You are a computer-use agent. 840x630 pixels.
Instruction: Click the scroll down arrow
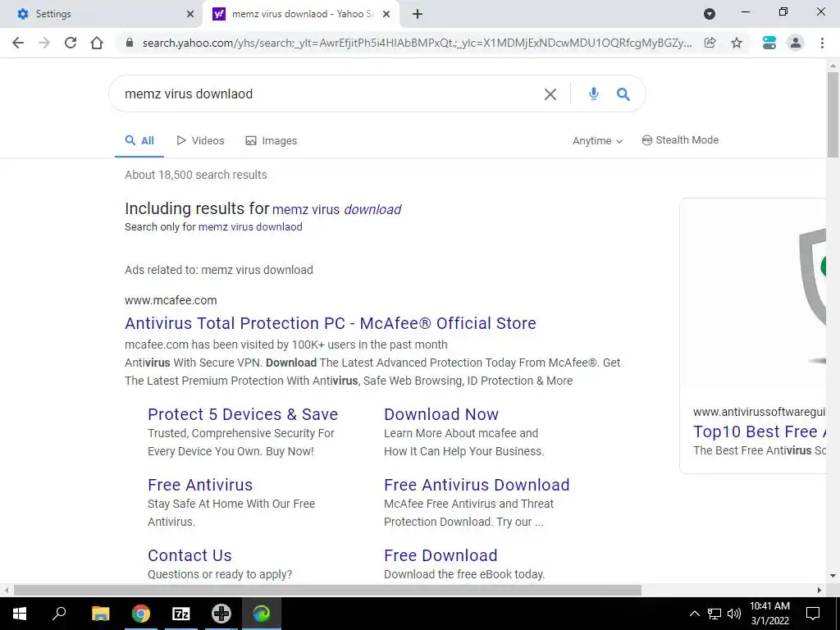click(x=833, y=577)
